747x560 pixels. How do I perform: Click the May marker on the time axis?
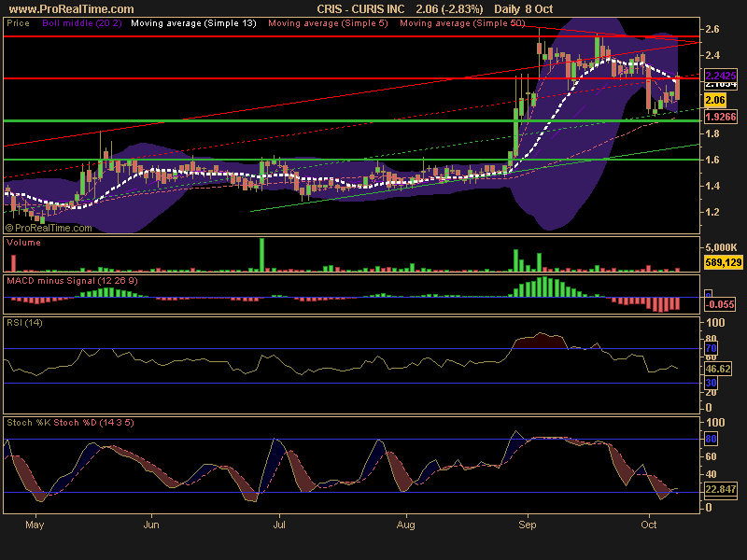click(35, 525)
